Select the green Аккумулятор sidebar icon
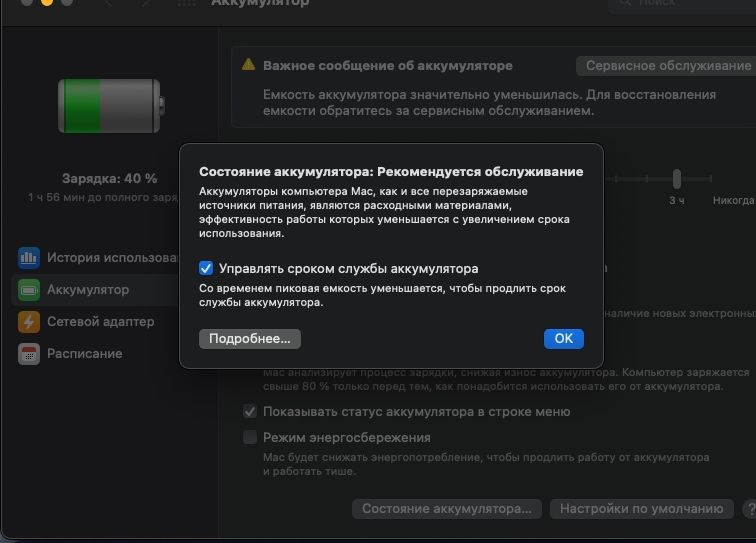This screenshot has height=543, width=756. 29,290
